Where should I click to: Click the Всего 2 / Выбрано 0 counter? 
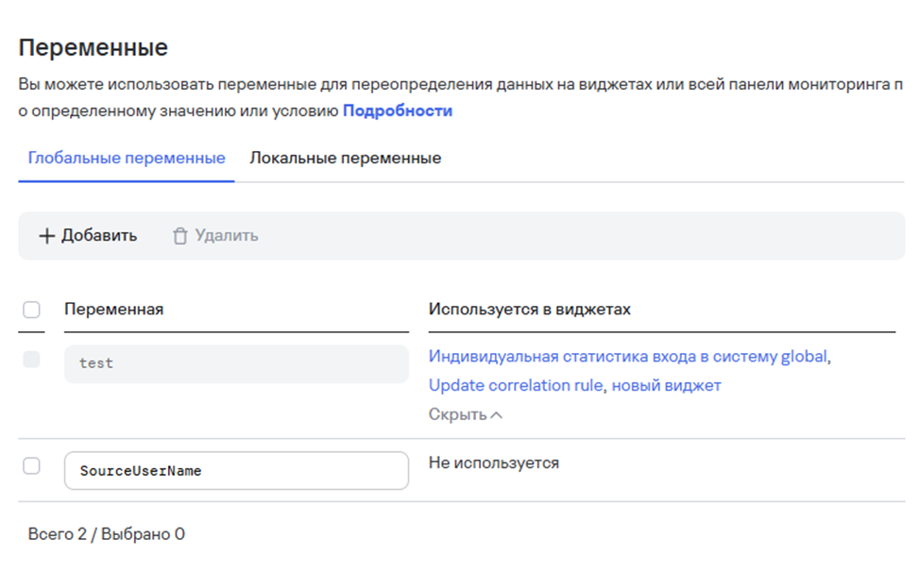coord(107,534)
